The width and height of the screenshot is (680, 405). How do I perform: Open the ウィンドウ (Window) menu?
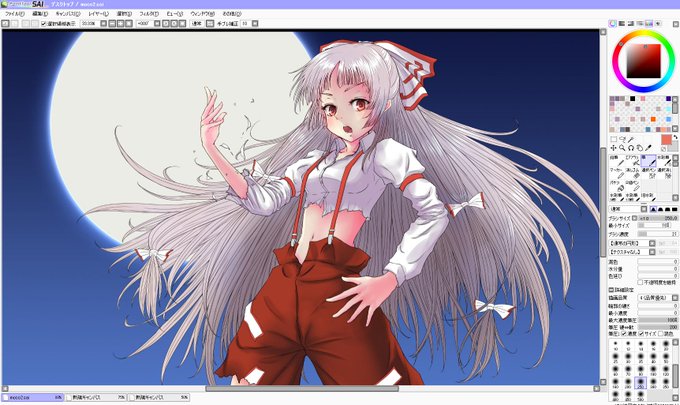202,14
